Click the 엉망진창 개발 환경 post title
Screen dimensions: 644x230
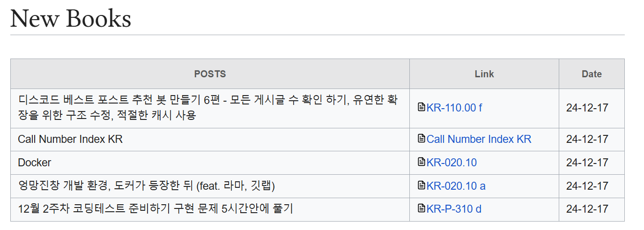tap(146, 186)
